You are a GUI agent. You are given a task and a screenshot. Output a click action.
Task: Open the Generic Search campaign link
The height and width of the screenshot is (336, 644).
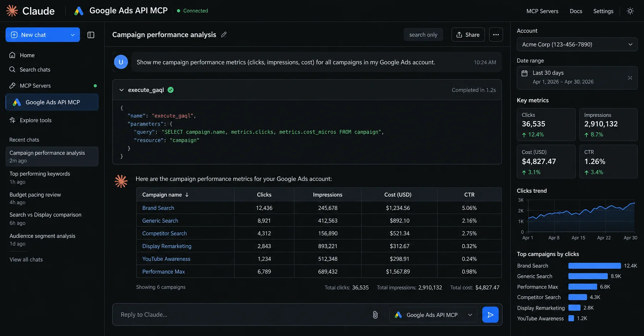pos(160,221)
